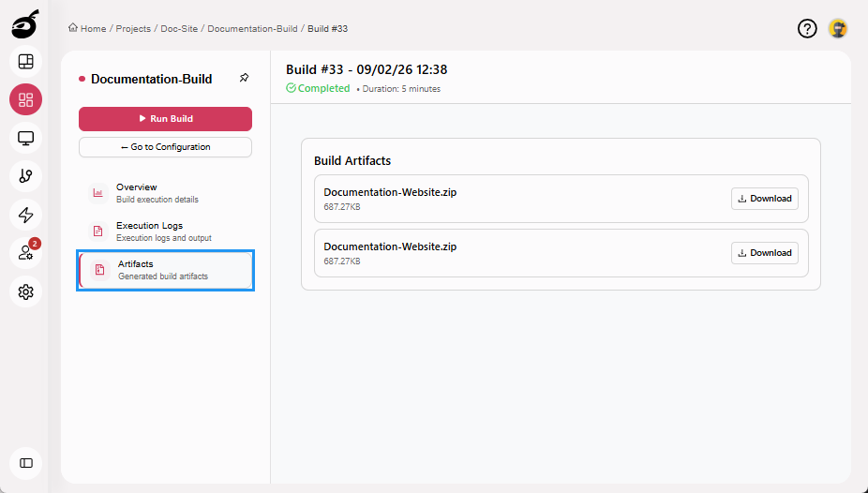Open the projects grid sidebar icon
This screenshot has height=493, width=868.
click(25, 99)
